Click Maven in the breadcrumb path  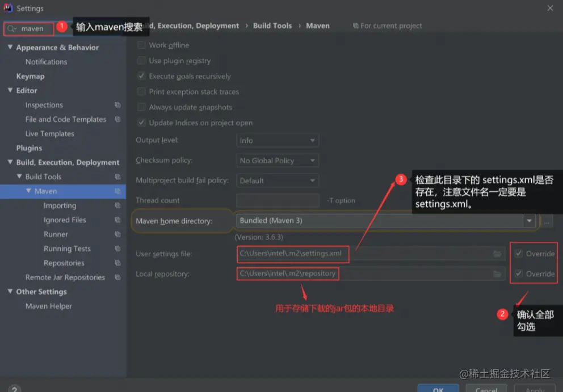[x=318, y=26]
